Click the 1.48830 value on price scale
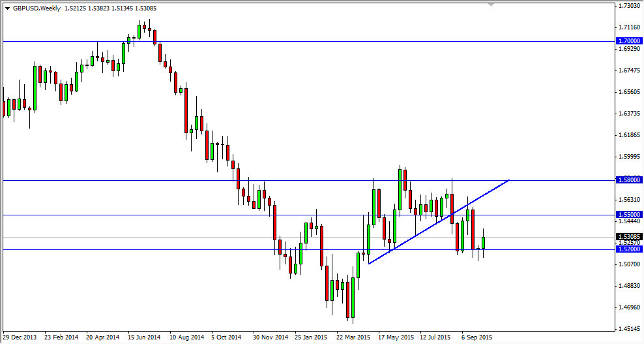The image size is (644, 344). point(630,285)
